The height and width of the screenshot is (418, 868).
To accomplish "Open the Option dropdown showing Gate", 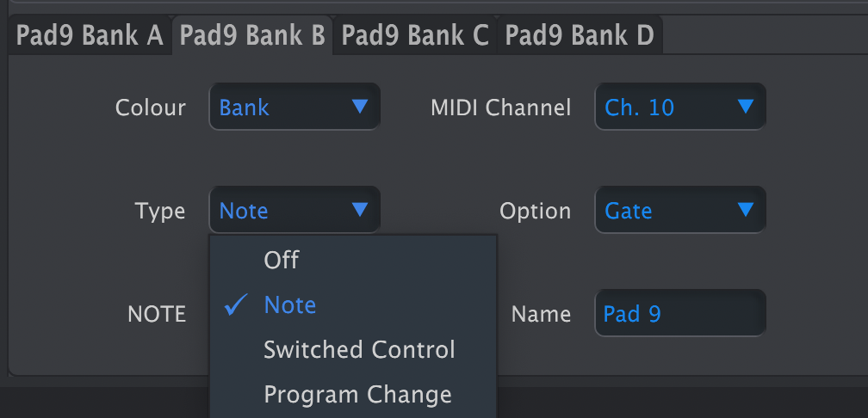I will click(680, 210).
